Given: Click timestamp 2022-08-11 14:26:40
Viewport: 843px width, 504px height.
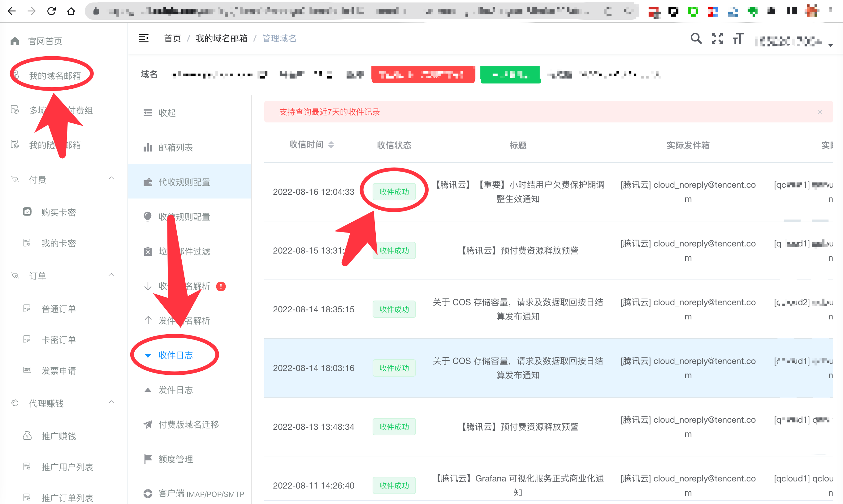Looking at the screenshot, I should point(313,486).
